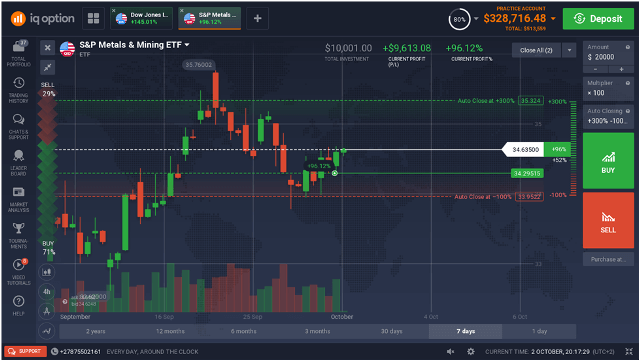Screen dimensions: 640x361
Task: Click the Auto Closing help icon
Action: click(x=628, y=111)
